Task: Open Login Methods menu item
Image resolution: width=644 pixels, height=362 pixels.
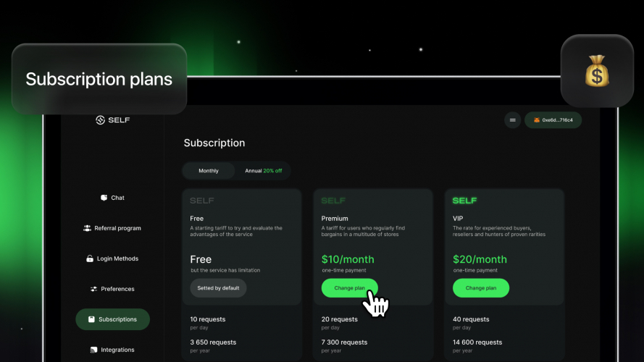Action: 112,258
